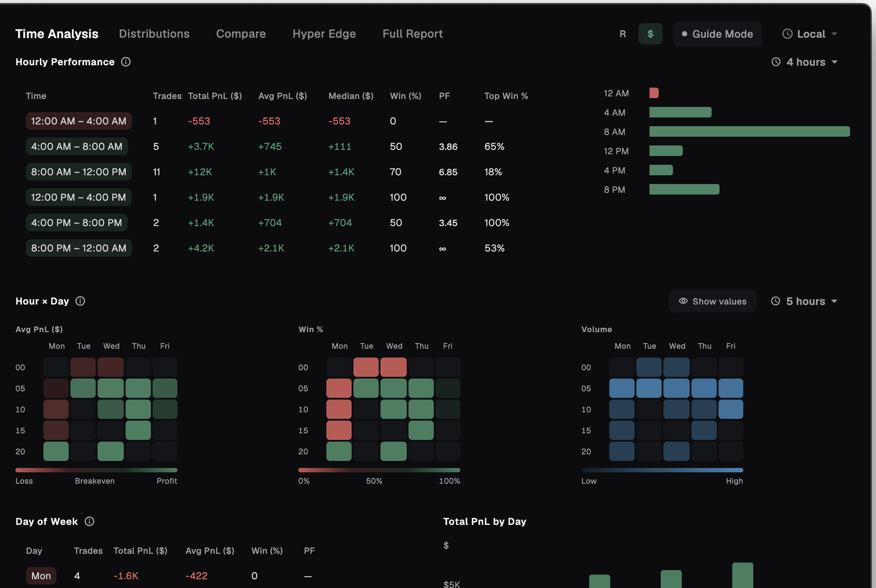Click Win % heatmap cell Wed 00
Viewport: 876px width, 588px height.
point(394,367)
